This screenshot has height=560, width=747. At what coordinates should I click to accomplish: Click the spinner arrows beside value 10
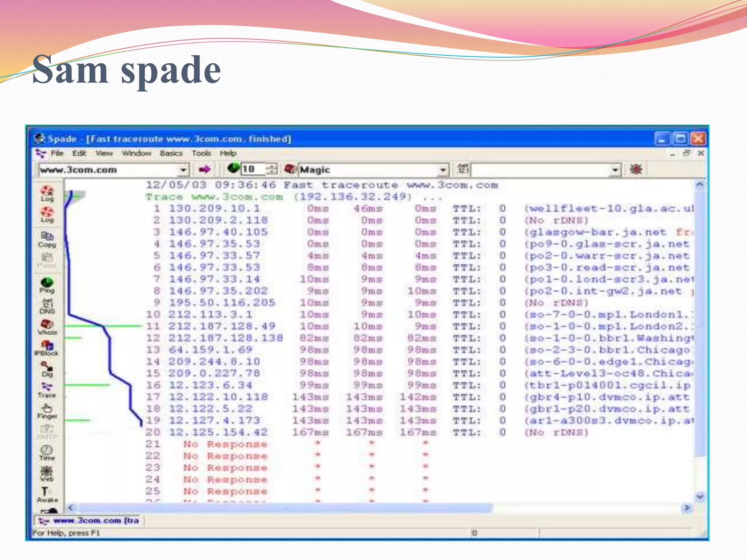click(272, 169)
